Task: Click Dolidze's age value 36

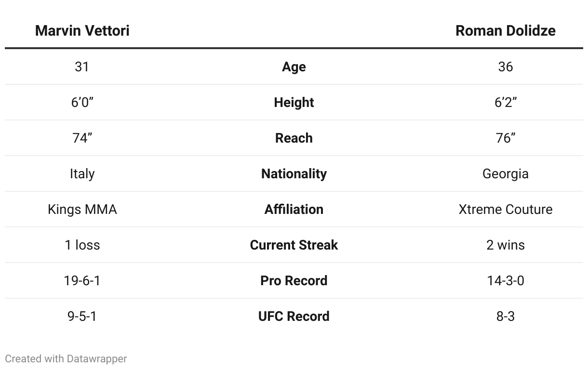Action: [505, 67]
